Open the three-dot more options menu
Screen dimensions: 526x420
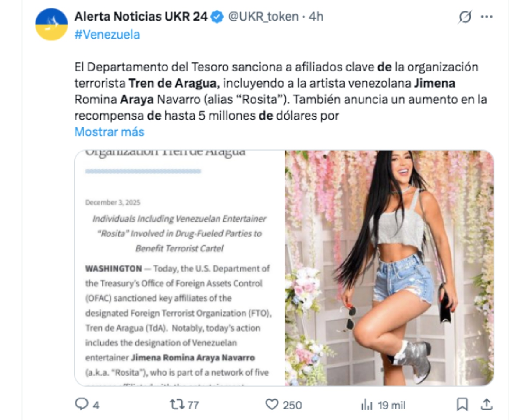(x=487, y=17)
